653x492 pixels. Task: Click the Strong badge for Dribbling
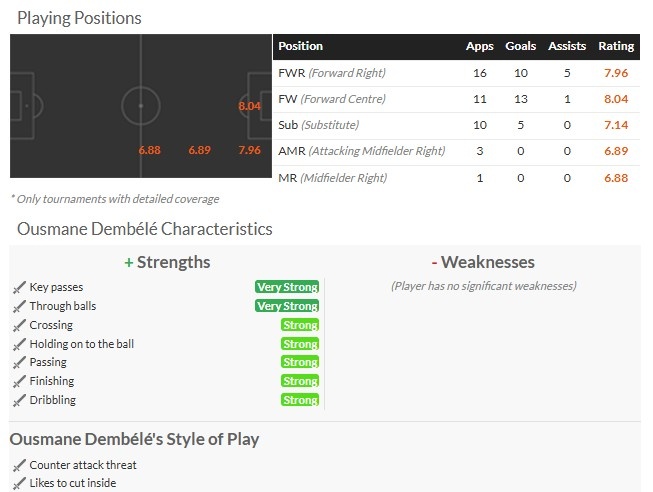click(x=300, y=400)
